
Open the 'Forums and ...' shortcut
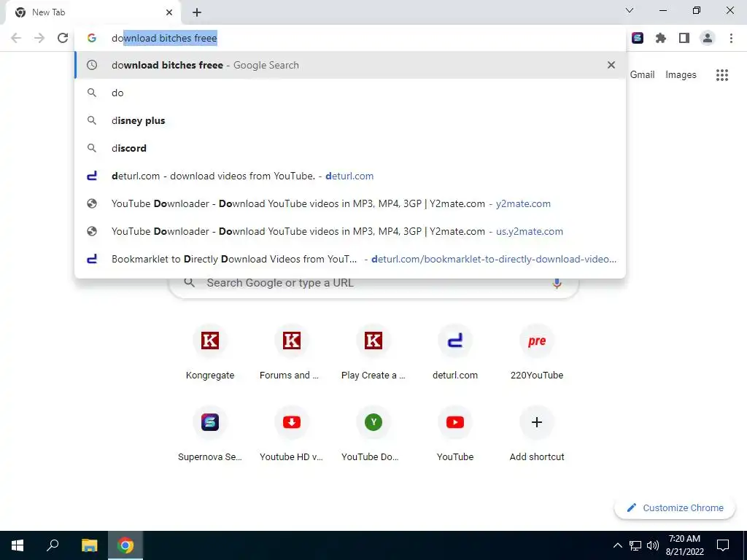(x=292, y=354)
